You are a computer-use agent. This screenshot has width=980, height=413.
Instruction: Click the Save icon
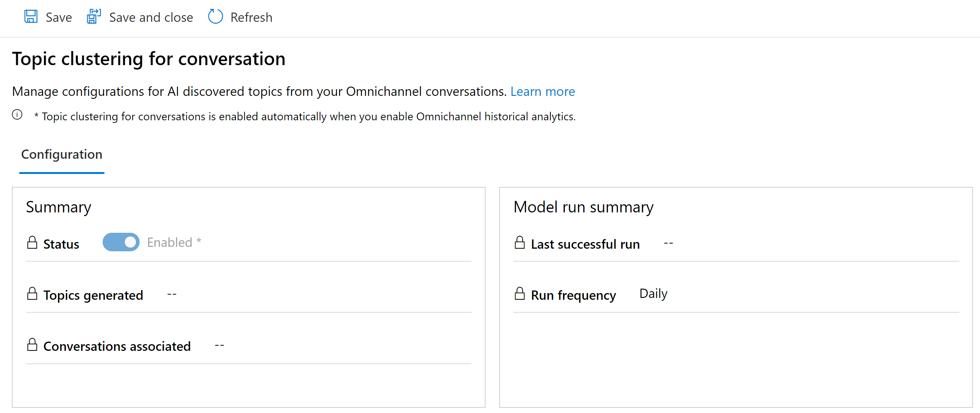pyautogui.click(x=31, y=17)
